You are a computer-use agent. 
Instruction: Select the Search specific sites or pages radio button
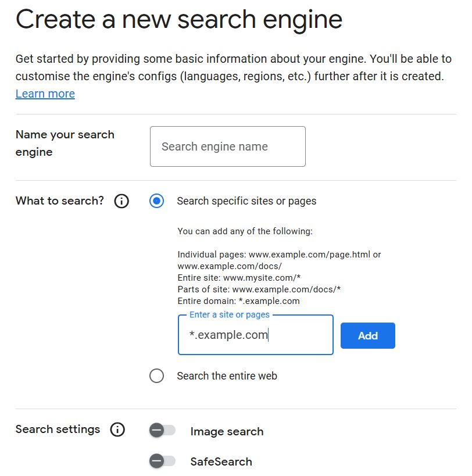pos(156,201)
